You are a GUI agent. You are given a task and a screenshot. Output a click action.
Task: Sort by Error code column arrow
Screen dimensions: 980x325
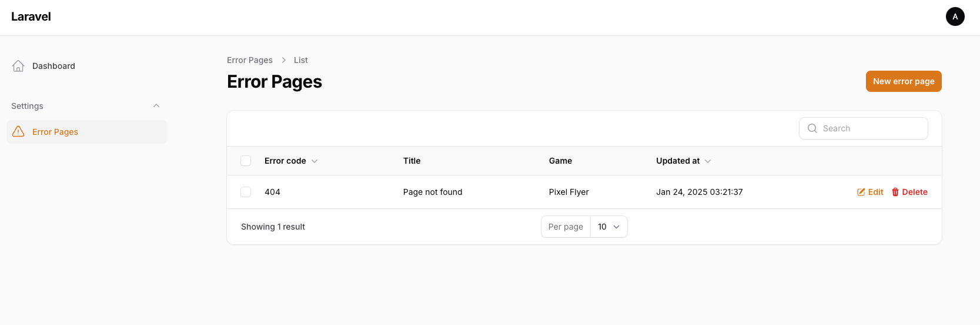click(x=315, y=161)
